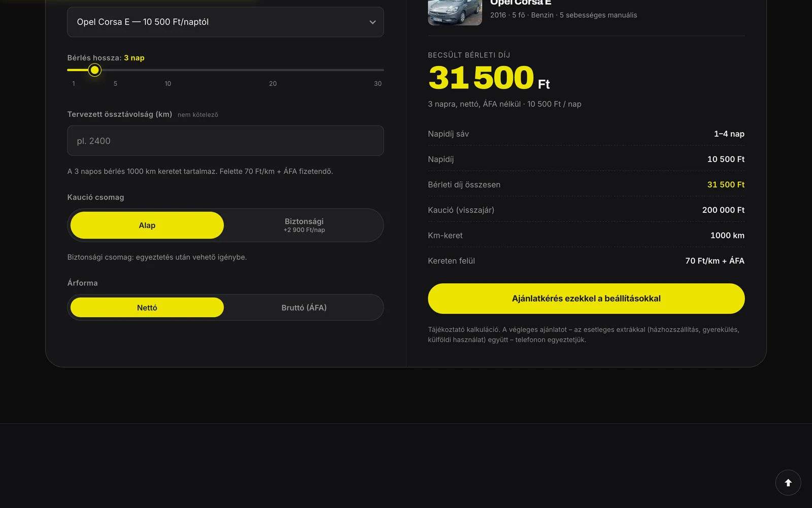Image resolution: width=812 pixels, height=508 pixels.
Task: Click the 'nem kötelező' hint text
Action: coord(198,115)
